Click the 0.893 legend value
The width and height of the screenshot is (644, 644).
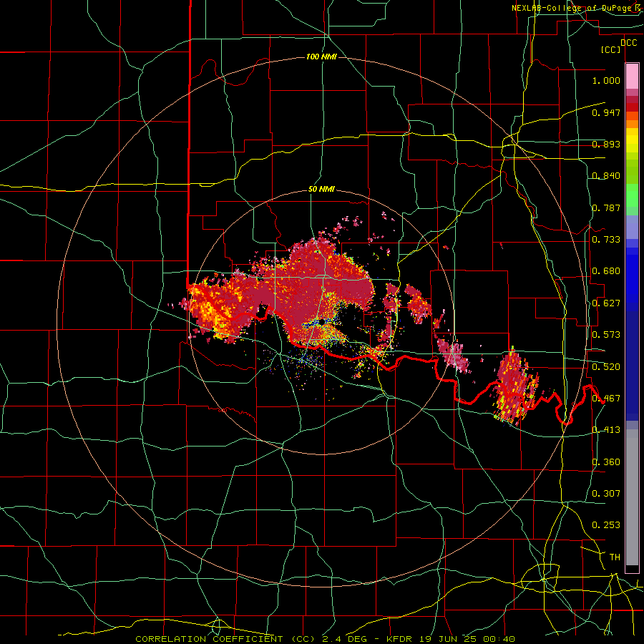pyautogui.click(x=606, y=144)
